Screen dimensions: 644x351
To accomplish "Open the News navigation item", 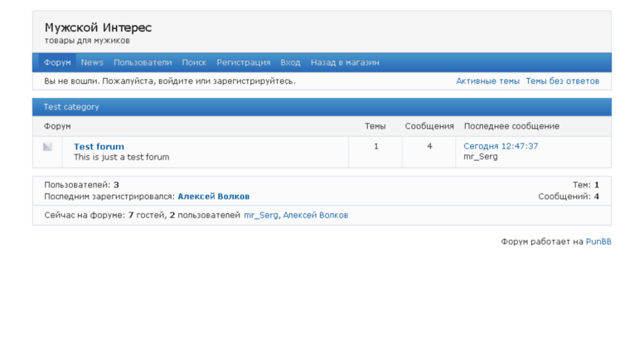I will click(92, 62).
